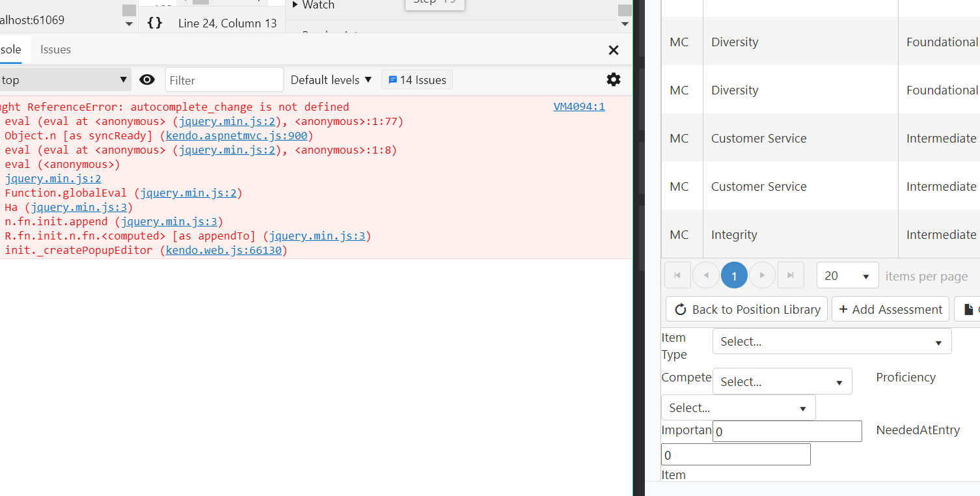Click the Add Assessment button
This screenshot has height=496, width=980.
point(890,309)
